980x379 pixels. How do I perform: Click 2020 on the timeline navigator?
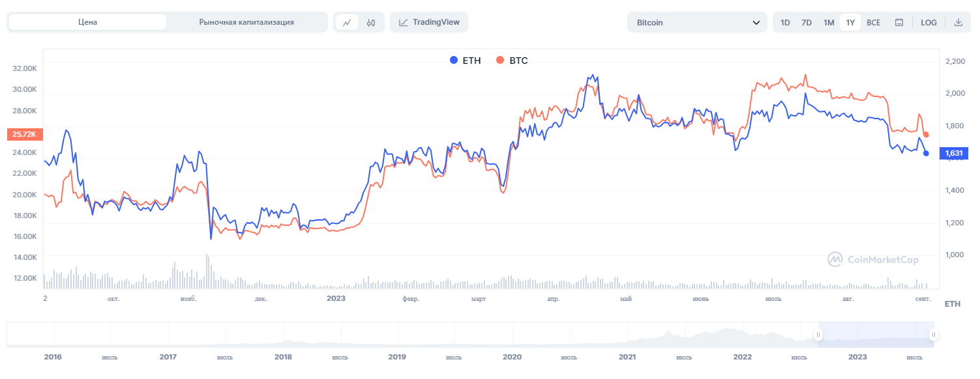512,357
